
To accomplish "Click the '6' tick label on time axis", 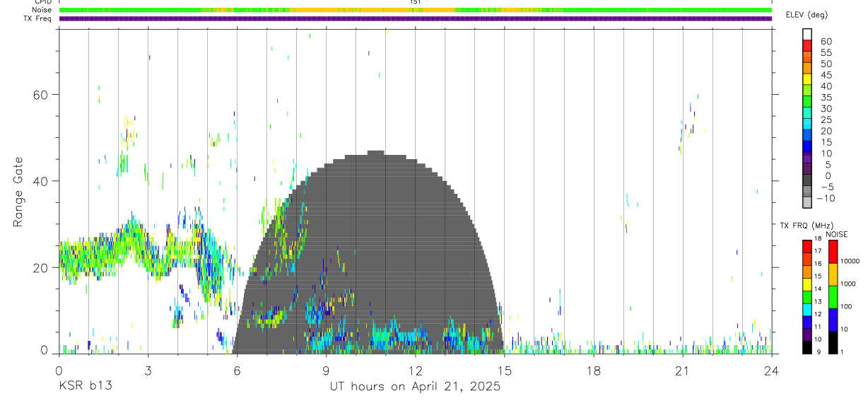I will pos(237,371).
